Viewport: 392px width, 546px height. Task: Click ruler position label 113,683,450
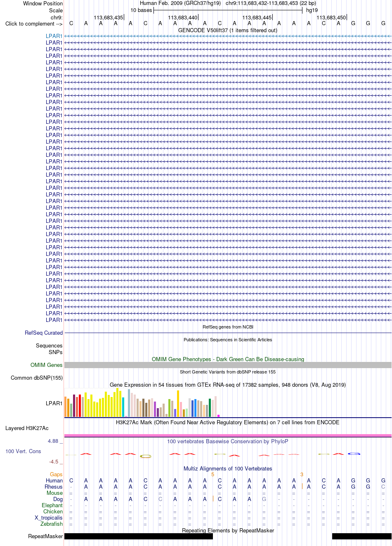[331, 17]
